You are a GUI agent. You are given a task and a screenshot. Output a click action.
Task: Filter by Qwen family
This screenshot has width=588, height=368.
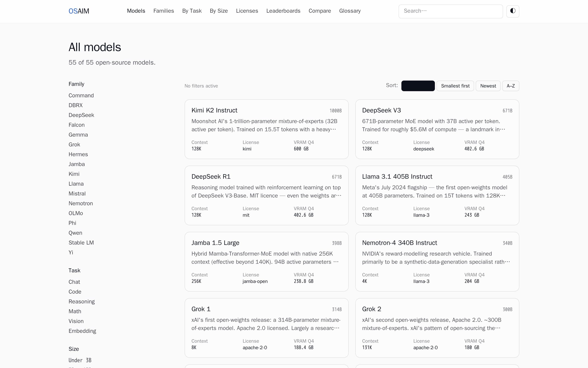(x=75, y=233)
